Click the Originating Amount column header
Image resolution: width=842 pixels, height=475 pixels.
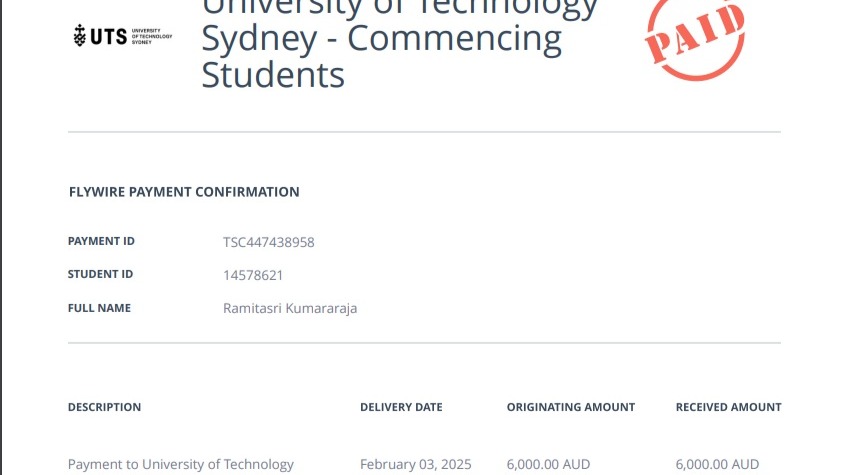[x=571, y=407]
